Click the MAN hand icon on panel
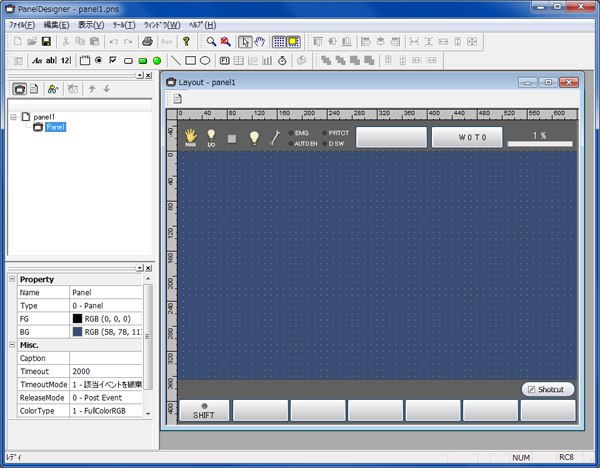The height and width of the screenshot is (468, 600). (190, 136)
